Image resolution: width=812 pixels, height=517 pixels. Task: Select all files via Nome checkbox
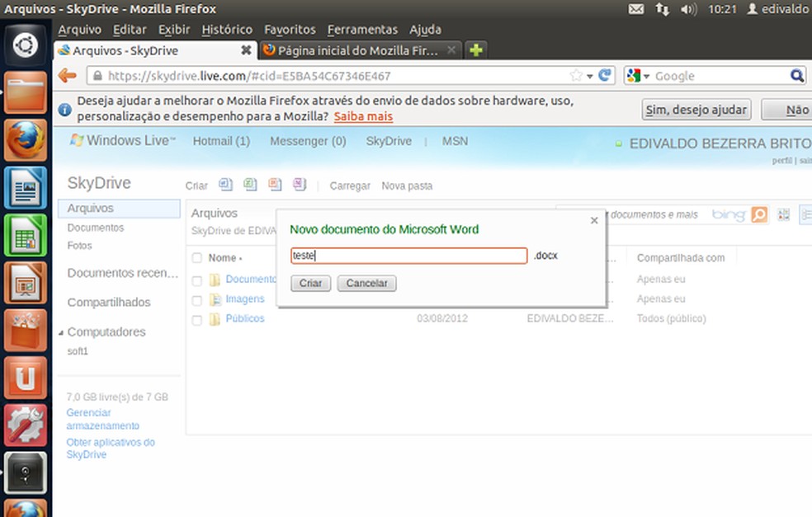coord(196,257)
